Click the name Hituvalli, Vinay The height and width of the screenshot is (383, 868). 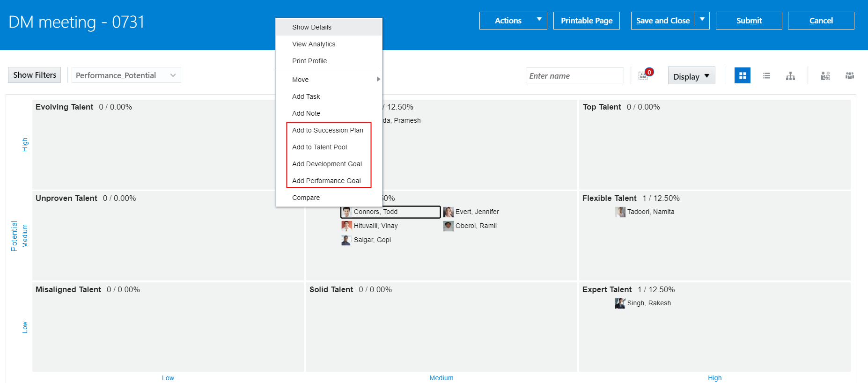pyautogui.click(x=375, y=226)
